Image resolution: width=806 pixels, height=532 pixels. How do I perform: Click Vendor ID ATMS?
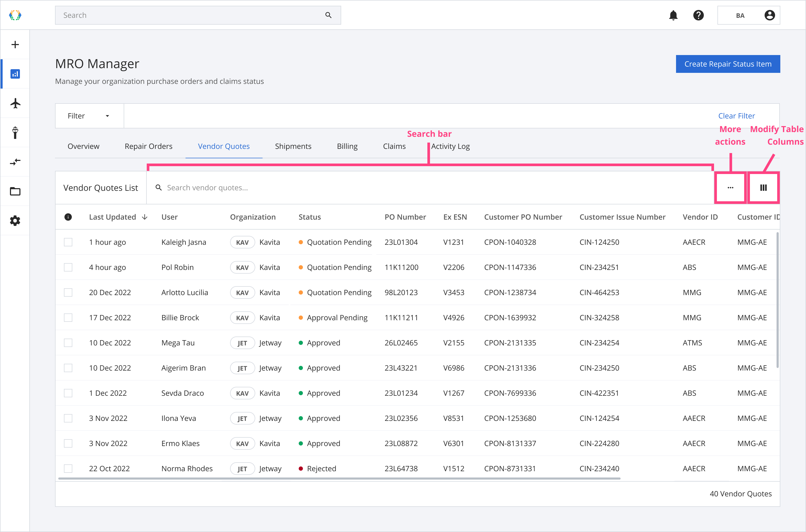coord(692,343)
